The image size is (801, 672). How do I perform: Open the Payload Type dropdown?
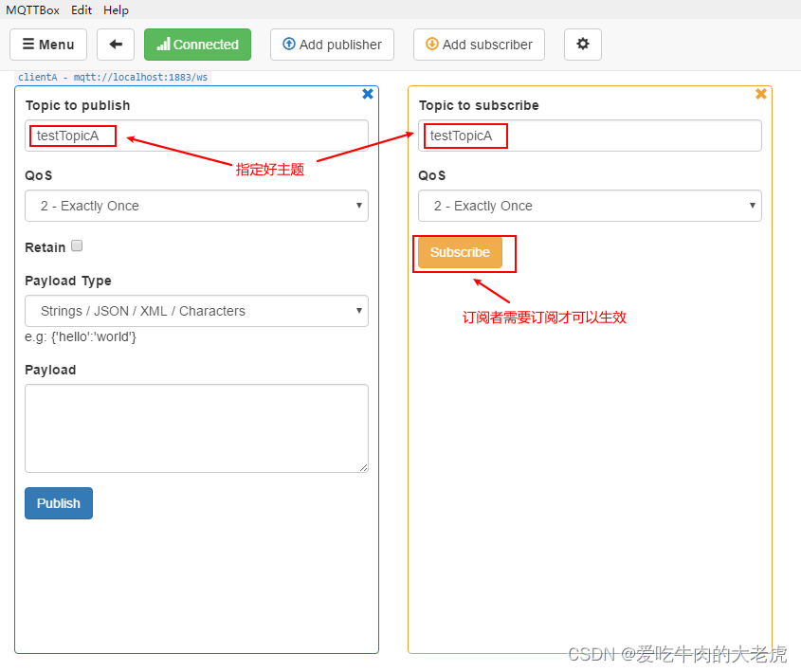(x=196, y=311)
